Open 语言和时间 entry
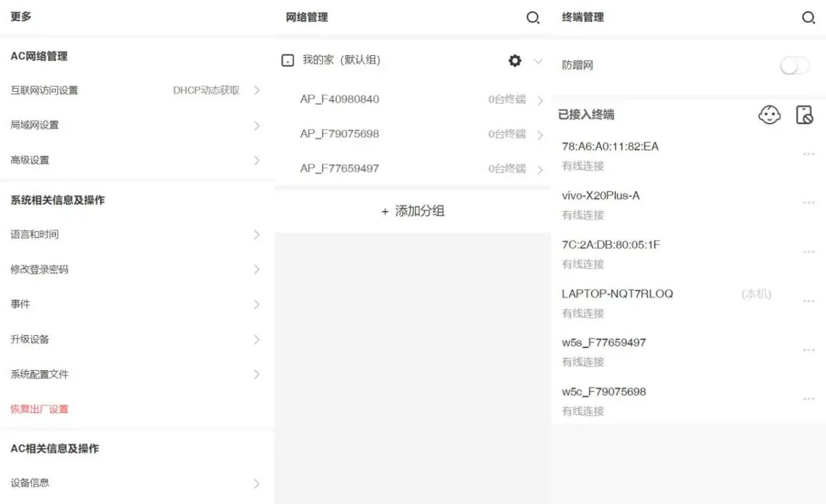 136,234
